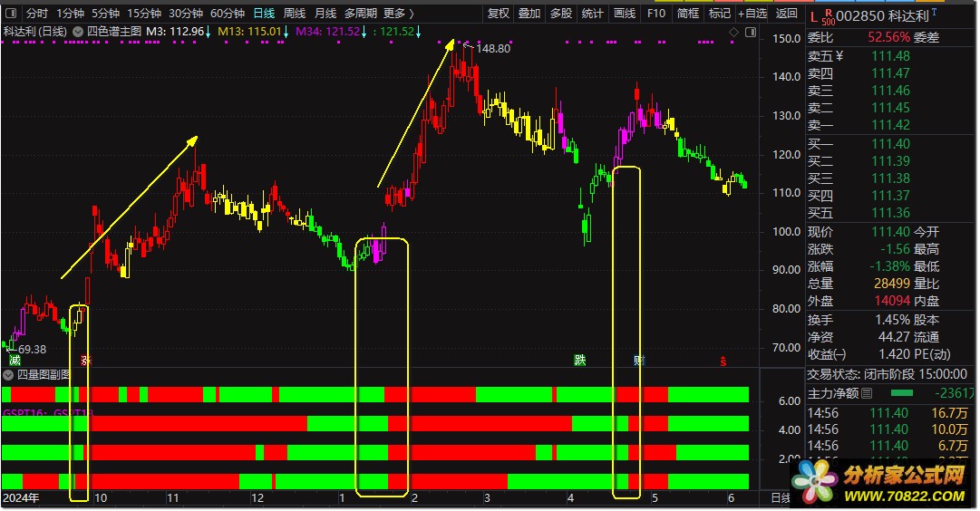
Task: Click the 科达利(日线) chart title
Action: (35, 31)
